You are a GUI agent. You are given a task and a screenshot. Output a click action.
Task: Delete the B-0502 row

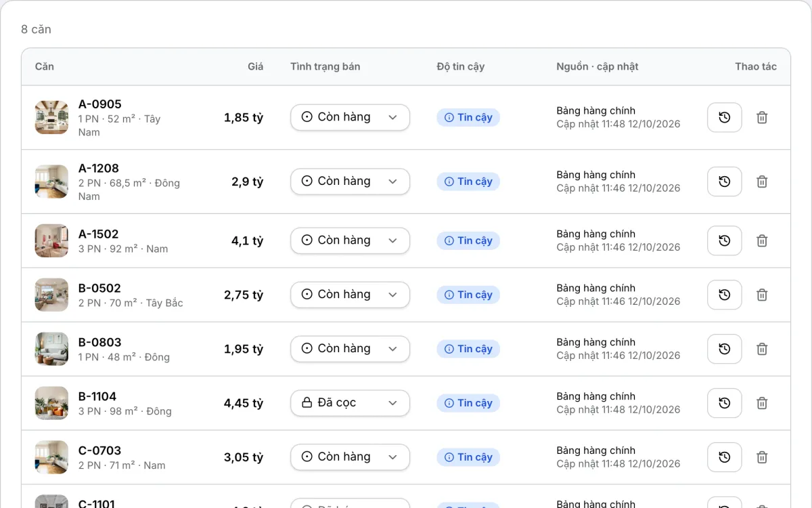point(762,295)
